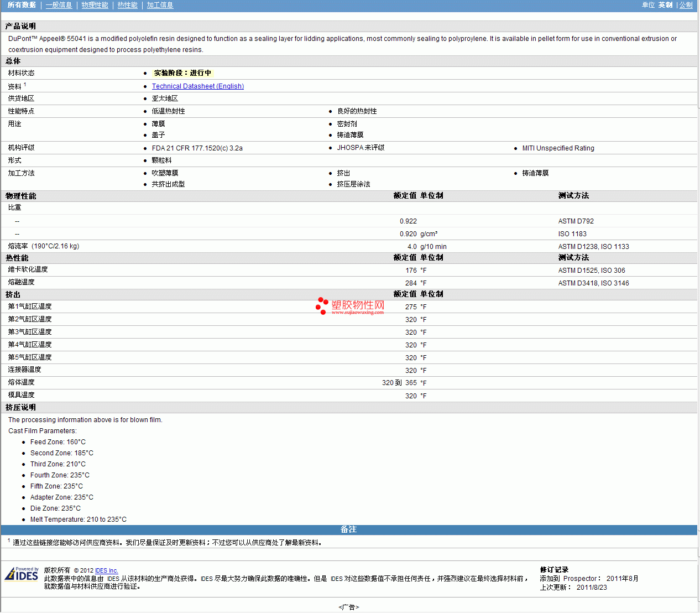Select 英制 units option

point(665,5)
